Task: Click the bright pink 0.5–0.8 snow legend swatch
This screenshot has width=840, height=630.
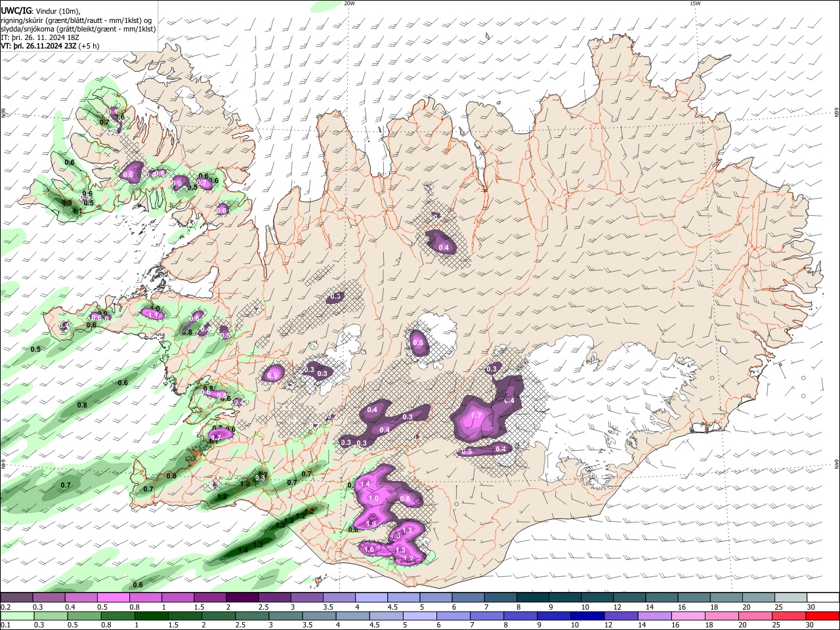Action: coord(113,597)
